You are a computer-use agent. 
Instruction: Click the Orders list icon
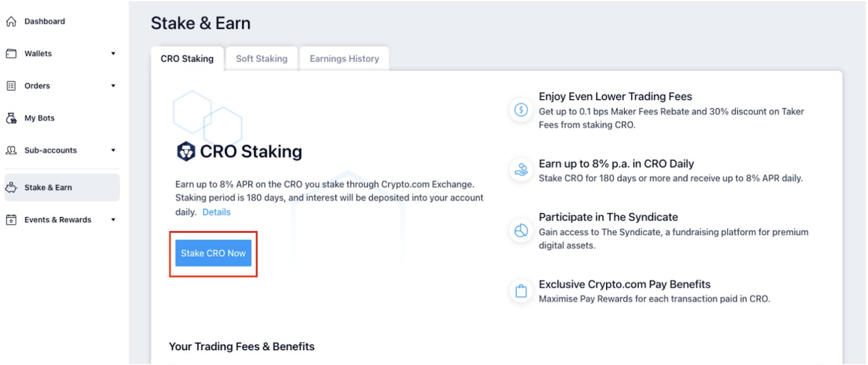pos(11,86)
